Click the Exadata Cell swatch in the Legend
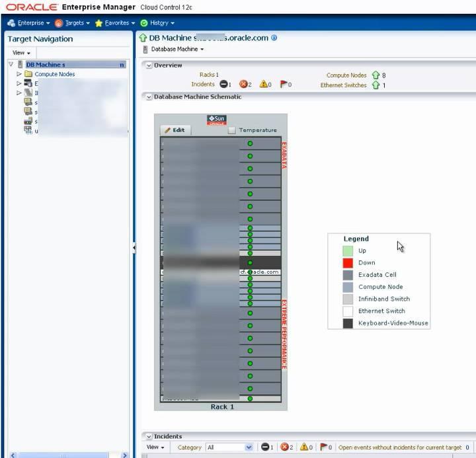 [x=348, y=275]
